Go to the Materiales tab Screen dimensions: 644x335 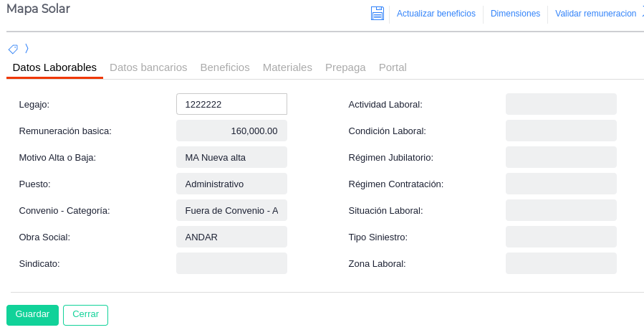click(x=287, y=67)
